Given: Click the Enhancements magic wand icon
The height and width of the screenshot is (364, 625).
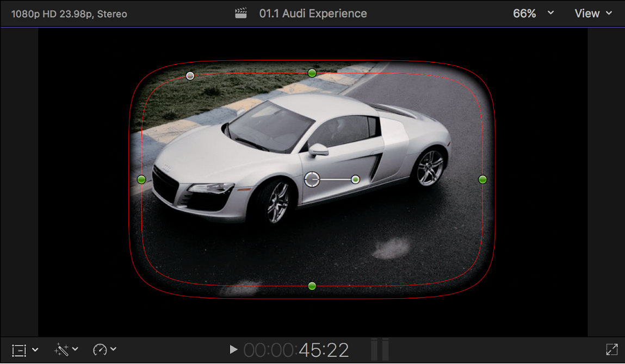Looking at the screenshot, I should [x=61, y=349].
